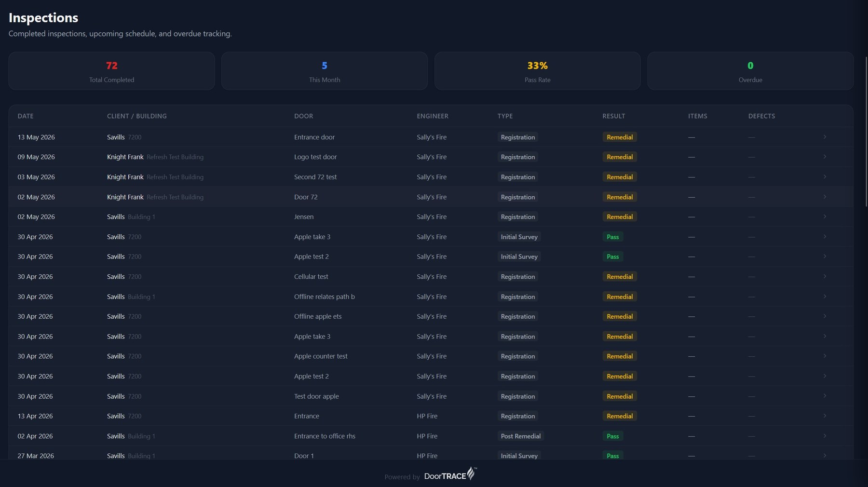
Task: Click the Offline apple ets door name
Action: click(318, 316)
